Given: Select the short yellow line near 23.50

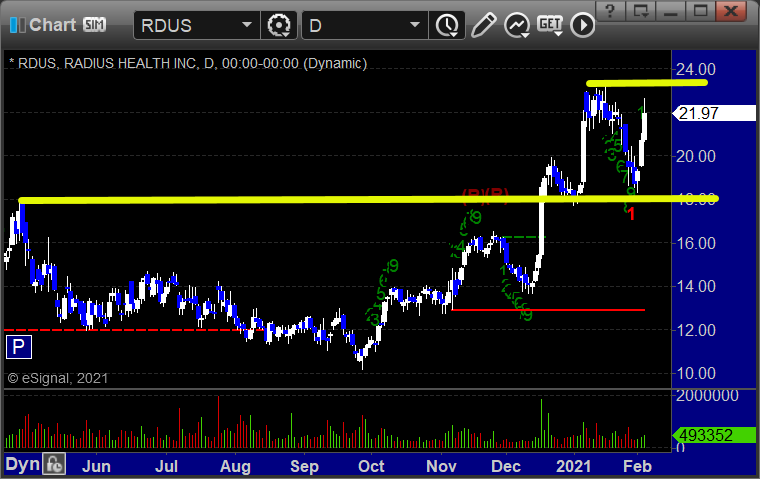Looking at the screenshot, I should click(x=647, y=83).
